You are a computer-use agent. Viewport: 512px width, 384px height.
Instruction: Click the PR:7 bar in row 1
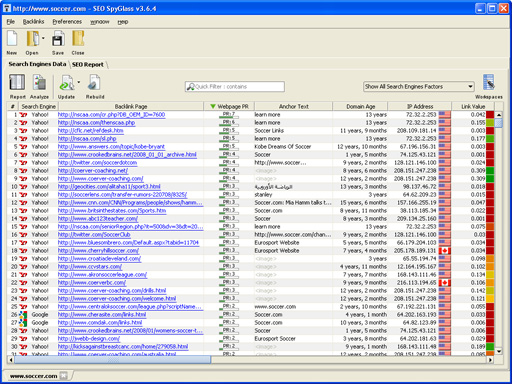[x=229, y=115]
